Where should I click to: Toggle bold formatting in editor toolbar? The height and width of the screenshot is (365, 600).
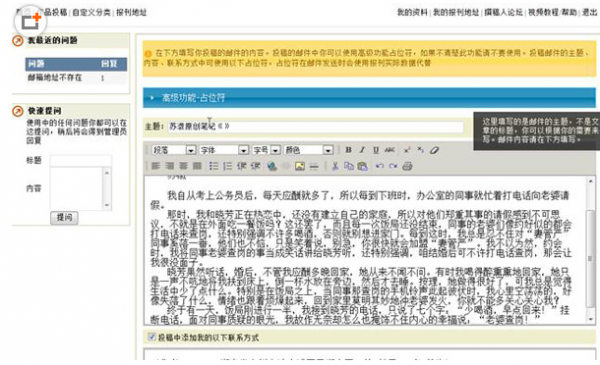(348, 150)
